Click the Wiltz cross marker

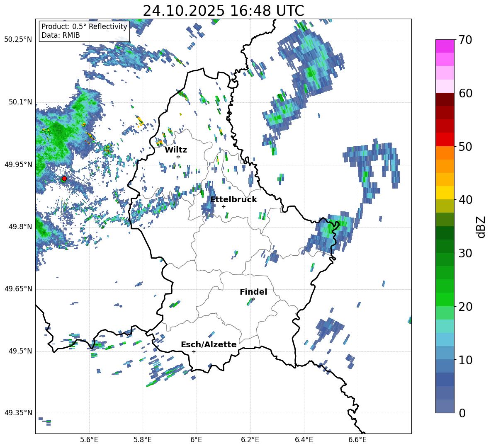point(178,157)
